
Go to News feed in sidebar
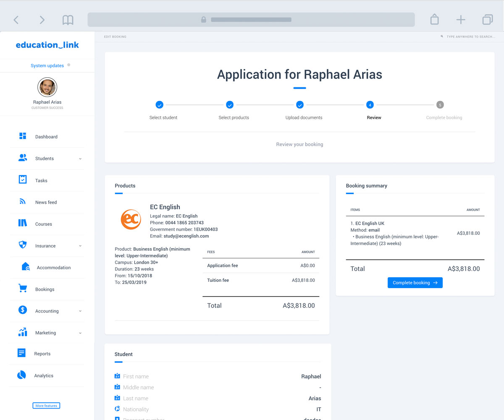tap(46, 202)
